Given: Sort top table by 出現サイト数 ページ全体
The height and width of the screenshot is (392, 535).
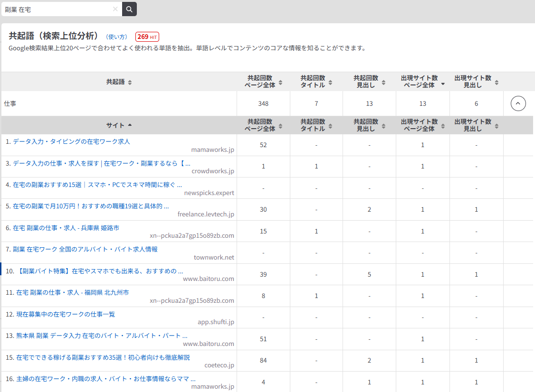Looking at the screenshot, I should (422, 82).
